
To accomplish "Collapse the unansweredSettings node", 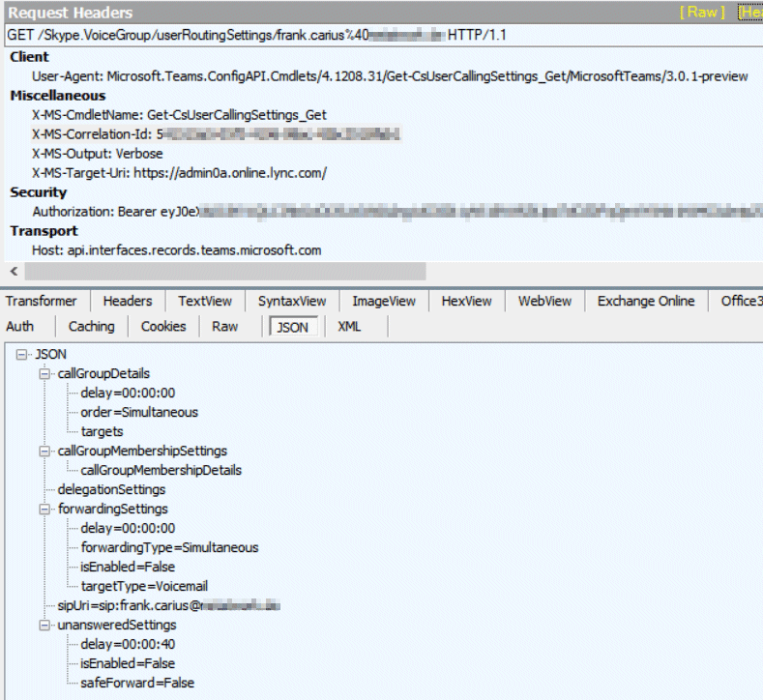I will [44, 626].
